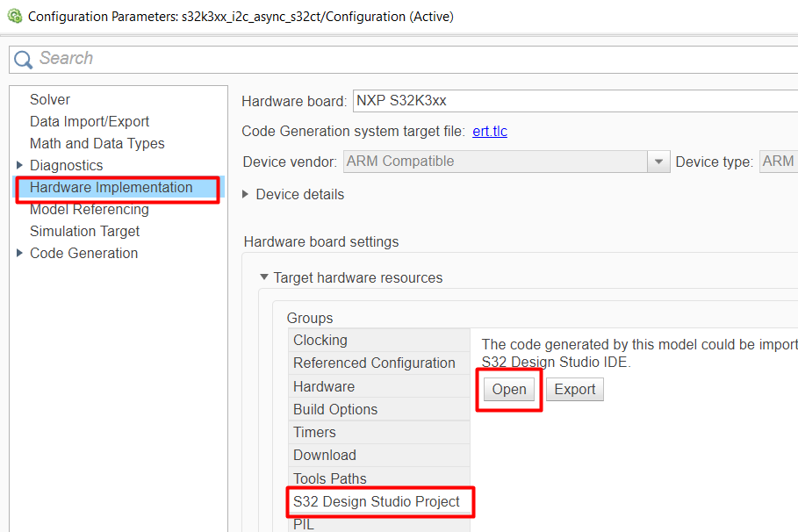Image resolution: width=798 pixels, height=532 pixels.
Task: Click Open for S32 Design Studio
Action: [x=509, y=390]
